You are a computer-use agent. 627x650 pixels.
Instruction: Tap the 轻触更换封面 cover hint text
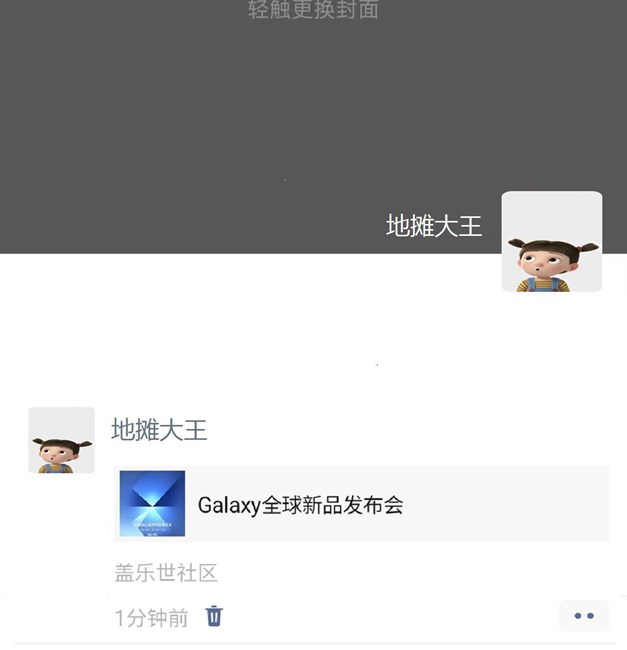tap(313, 10)
